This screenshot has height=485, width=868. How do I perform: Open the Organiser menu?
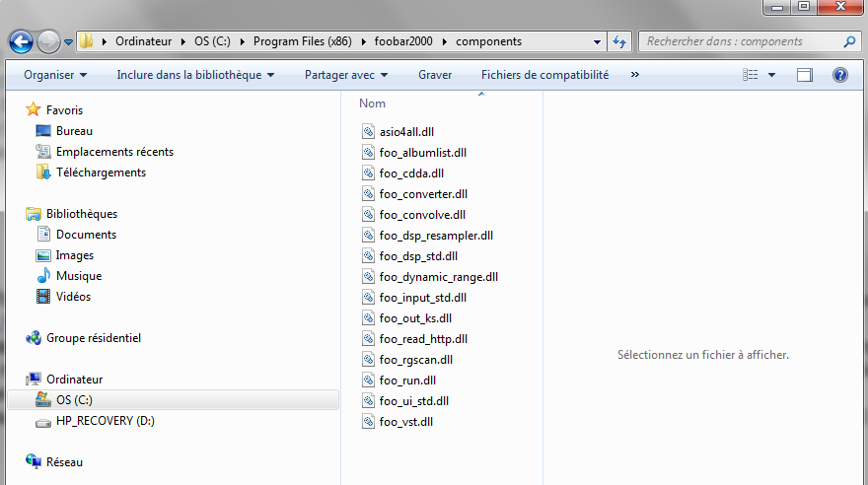(x=55, y=75)
